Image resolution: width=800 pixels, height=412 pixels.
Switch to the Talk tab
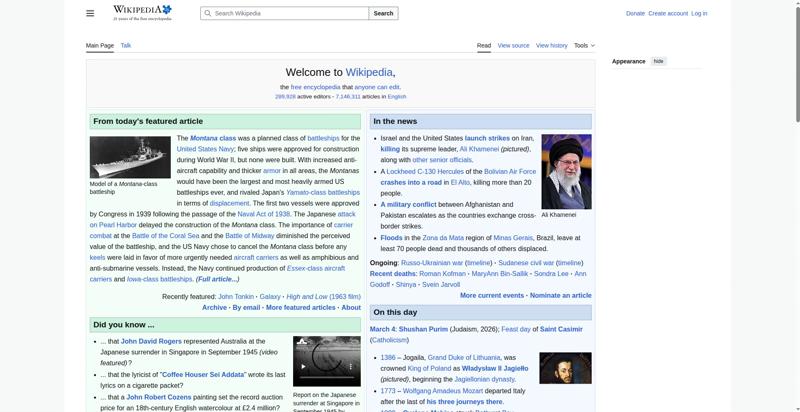pos(126,45)
